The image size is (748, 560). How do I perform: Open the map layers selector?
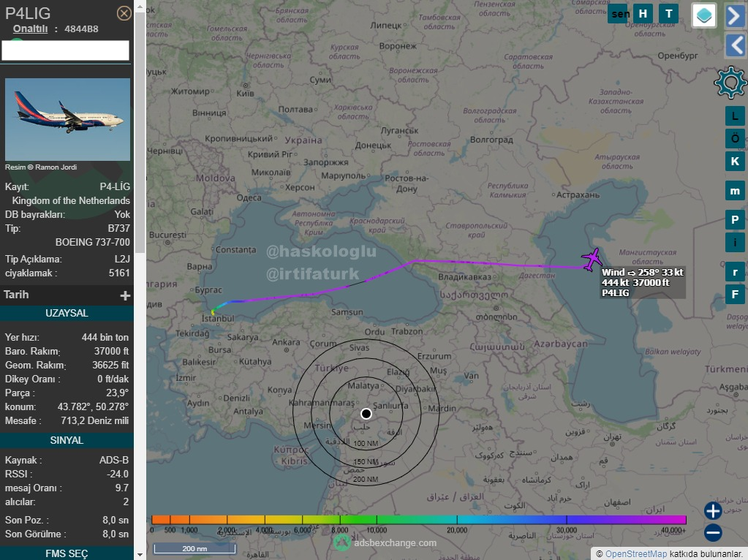703,15
